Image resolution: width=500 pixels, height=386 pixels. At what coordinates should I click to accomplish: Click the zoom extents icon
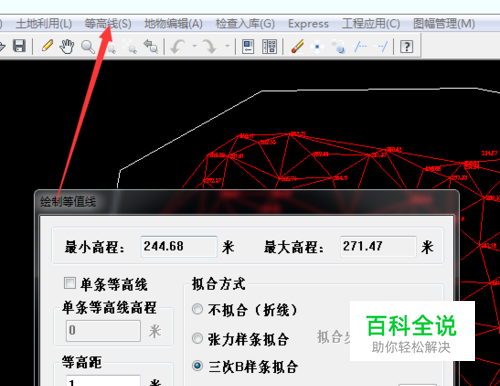pos(129,46)
